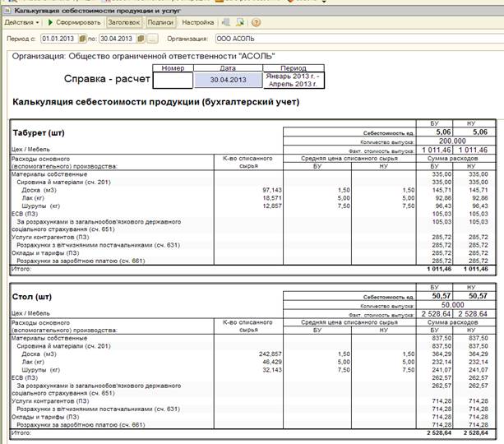
Task: Select Стол Итого БУ value 2 528,64
Action: coord(439,433)
